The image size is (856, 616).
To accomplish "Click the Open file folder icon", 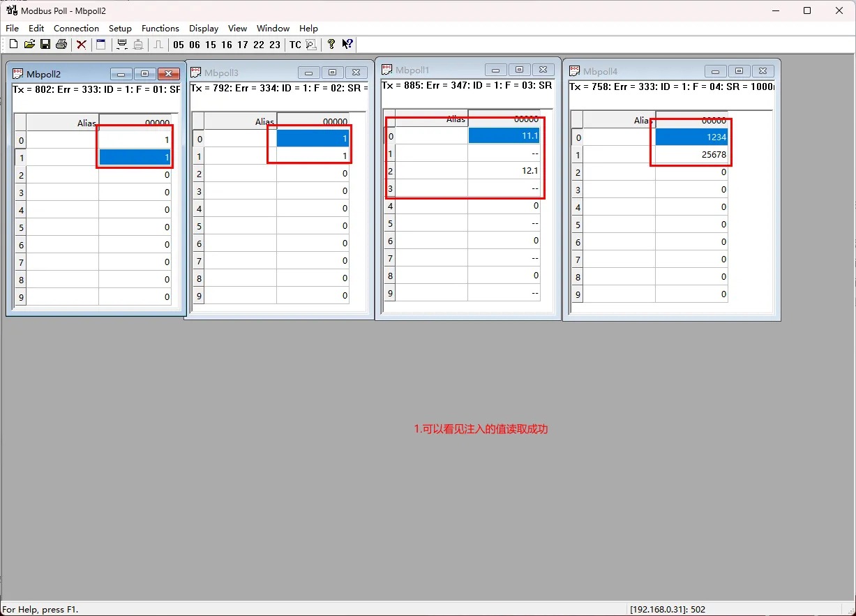I will point(29,45).
